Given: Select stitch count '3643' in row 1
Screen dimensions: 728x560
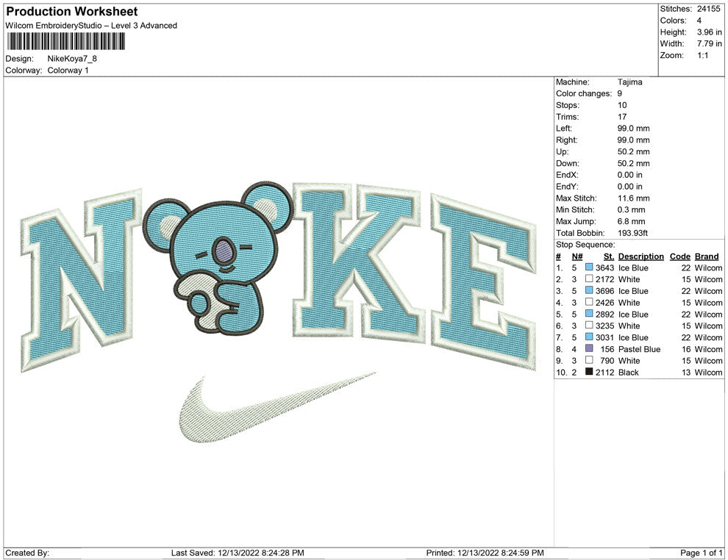Looking at the screenshot, I should 605,268.
